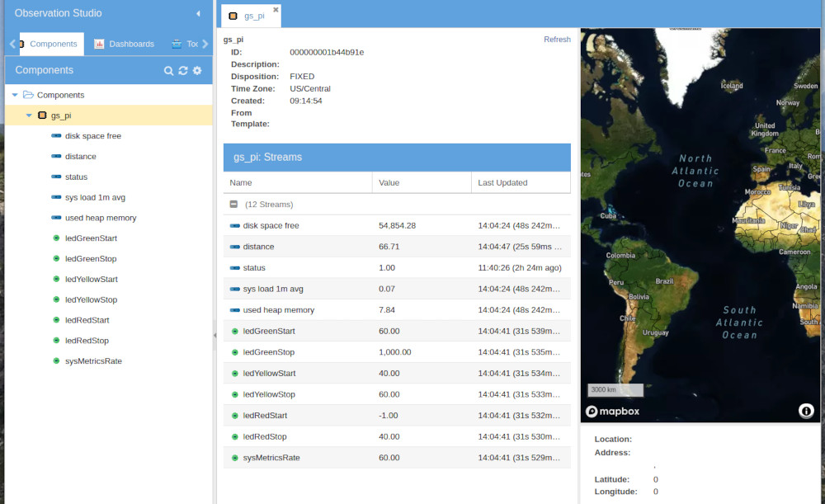Refresh the components tree using circular arrows icon
This screenshot has height=504, width=825.
point(182,70)
